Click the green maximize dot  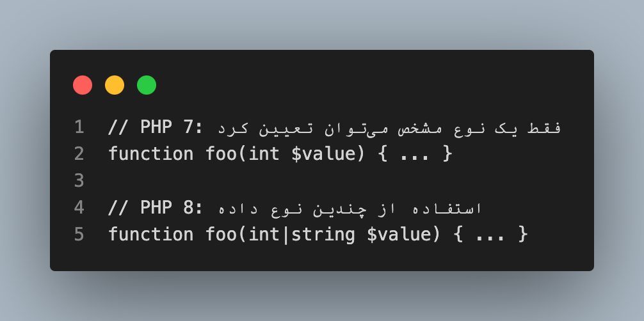click(147, 85)
